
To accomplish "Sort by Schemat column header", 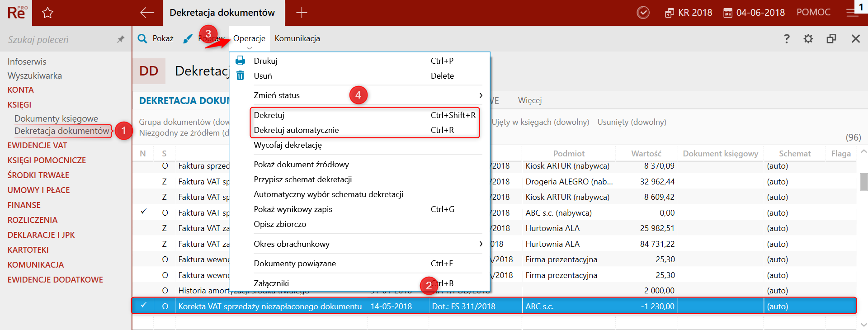I will 795,153.
